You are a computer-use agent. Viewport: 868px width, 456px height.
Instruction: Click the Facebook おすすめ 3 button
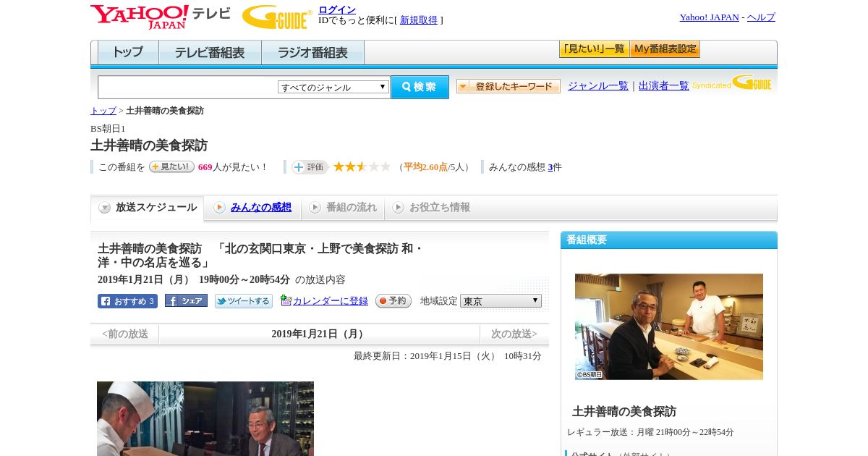[127, 301]
